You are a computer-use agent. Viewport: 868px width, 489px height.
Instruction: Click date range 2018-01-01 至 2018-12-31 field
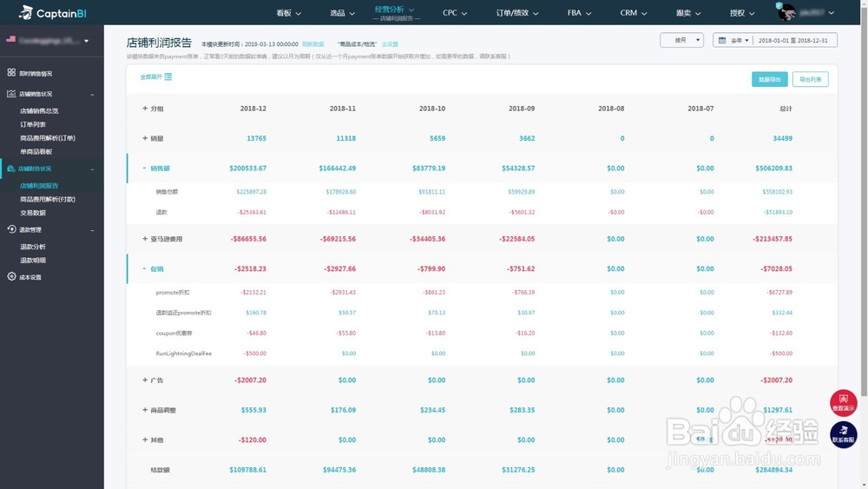coord(792,41)
